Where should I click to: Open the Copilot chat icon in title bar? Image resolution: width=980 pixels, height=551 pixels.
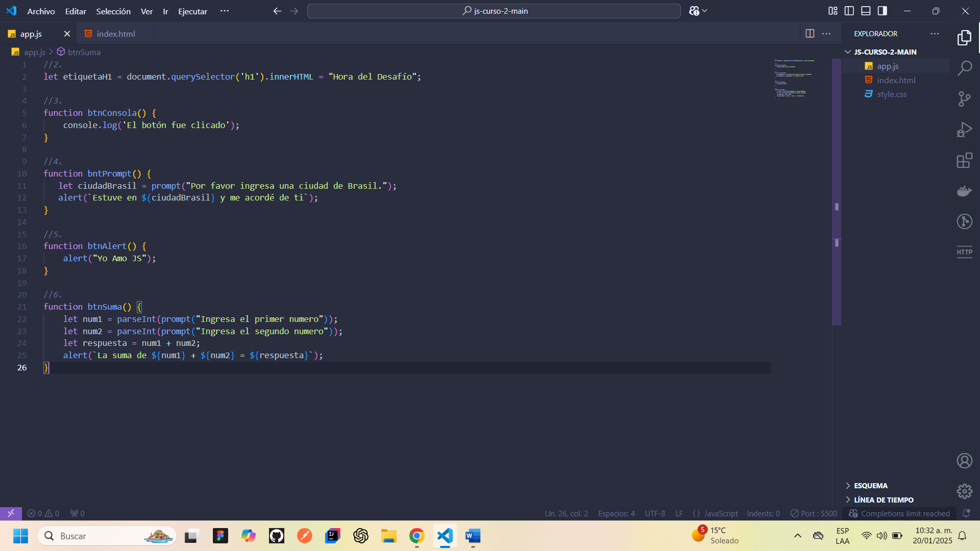click(694, 11)
